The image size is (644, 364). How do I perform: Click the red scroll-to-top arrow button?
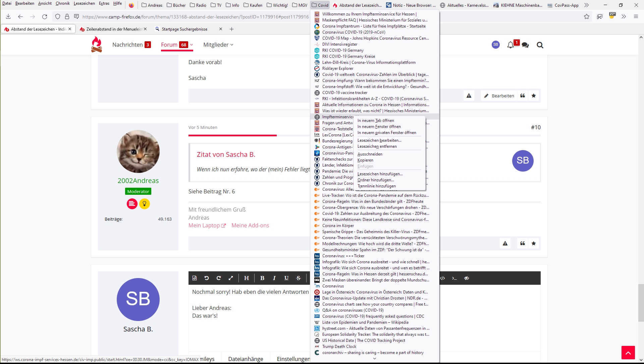pyautogui.click(x=628, y=353)
